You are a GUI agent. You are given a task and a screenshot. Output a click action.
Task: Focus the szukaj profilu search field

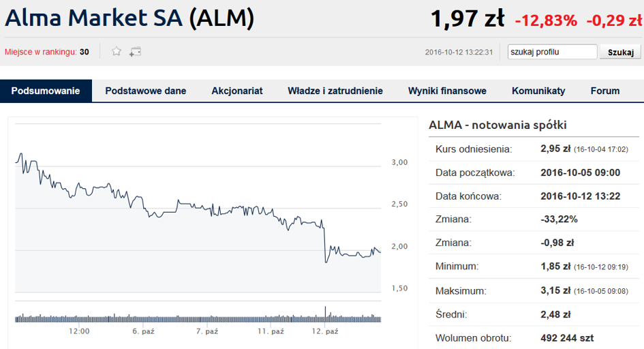tap(552, 52)
